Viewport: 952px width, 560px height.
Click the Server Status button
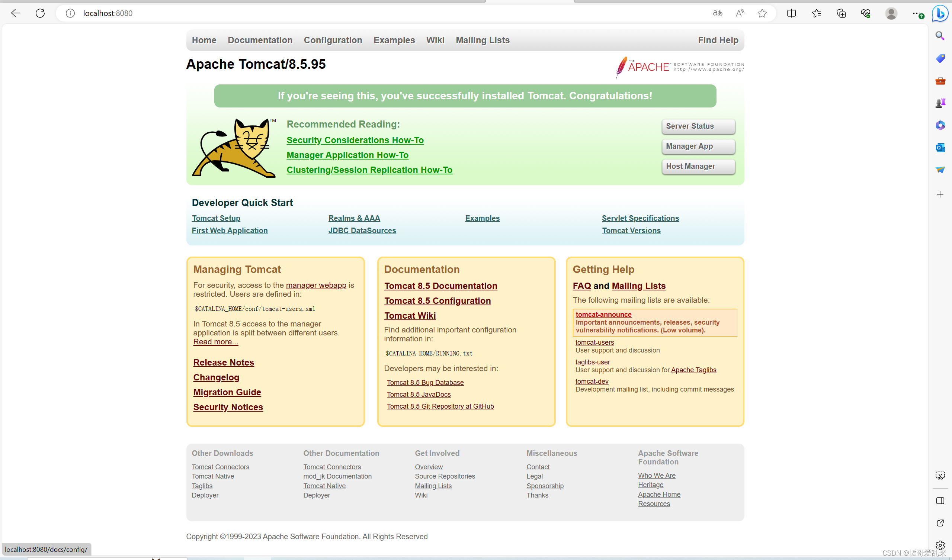point(698,126)
